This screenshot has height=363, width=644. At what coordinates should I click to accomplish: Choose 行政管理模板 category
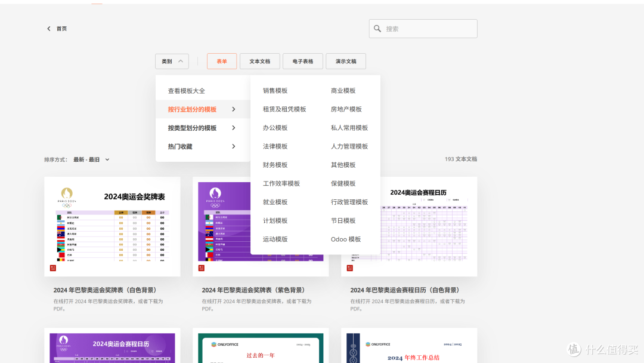pos(349,202)
